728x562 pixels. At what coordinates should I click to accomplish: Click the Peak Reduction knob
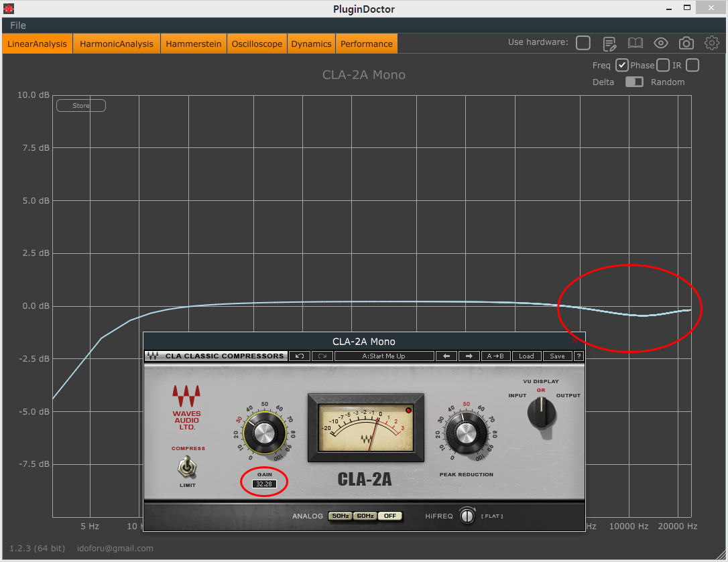466,433
